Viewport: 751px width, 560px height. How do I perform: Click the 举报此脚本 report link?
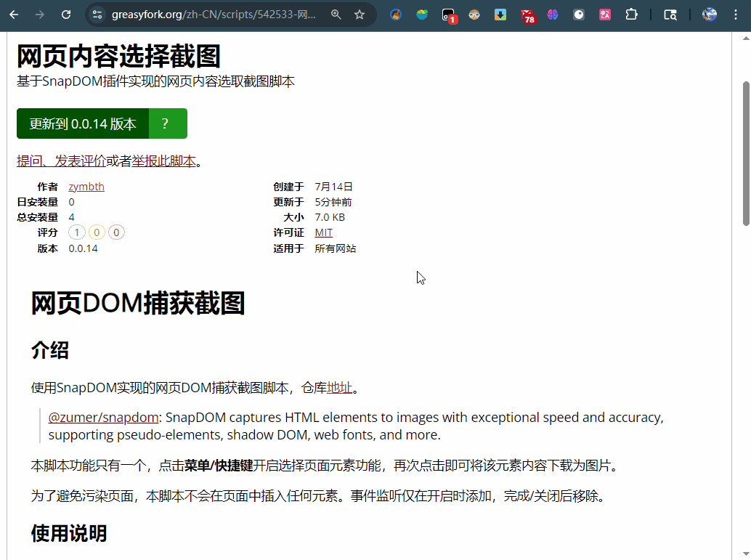pyautogui.click(x=163, y=161)
